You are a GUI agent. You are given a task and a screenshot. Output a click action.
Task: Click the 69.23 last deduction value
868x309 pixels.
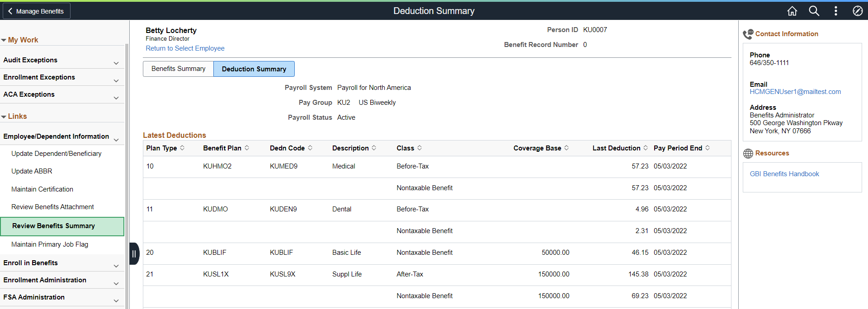(x=640, y=296)
